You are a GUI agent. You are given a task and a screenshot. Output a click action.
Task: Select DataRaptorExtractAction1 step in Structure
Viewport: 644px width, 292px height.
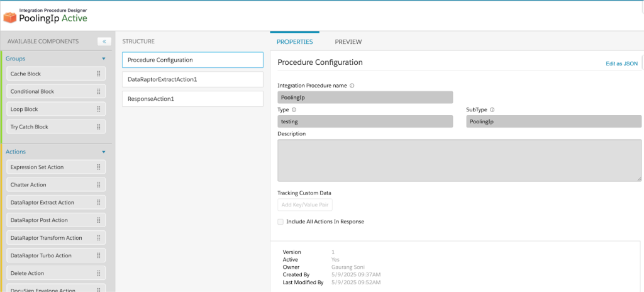click(x=192, y=79)
